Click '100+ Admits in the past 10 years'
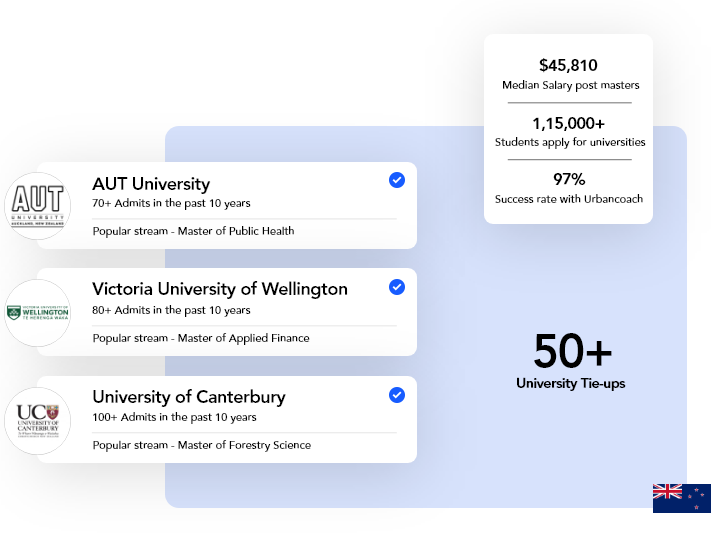 174,417
